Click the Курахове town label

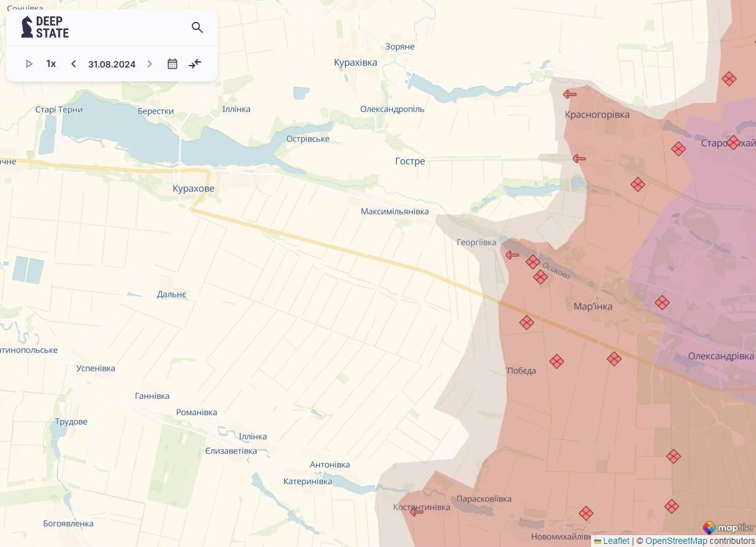pos(193,188)
